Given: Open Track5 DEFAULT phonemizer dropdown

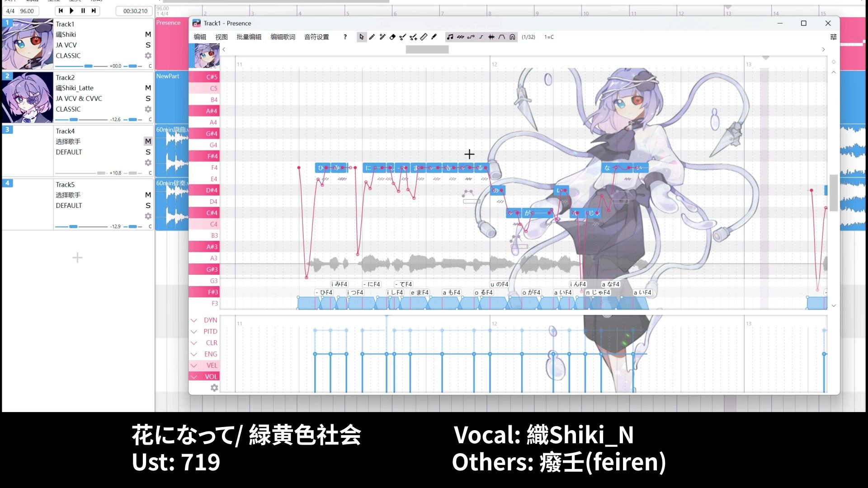Looking at the screenshot, I should click(x=69, y=206).
